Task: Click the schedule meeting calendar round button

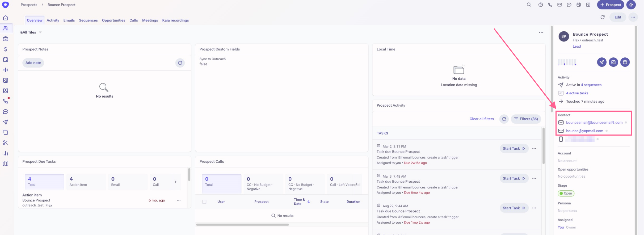Action: (625, 62)
